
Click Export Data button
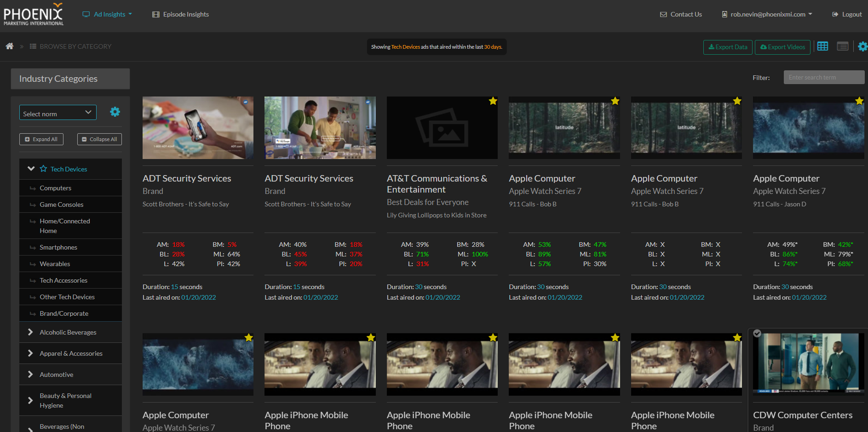728,47
